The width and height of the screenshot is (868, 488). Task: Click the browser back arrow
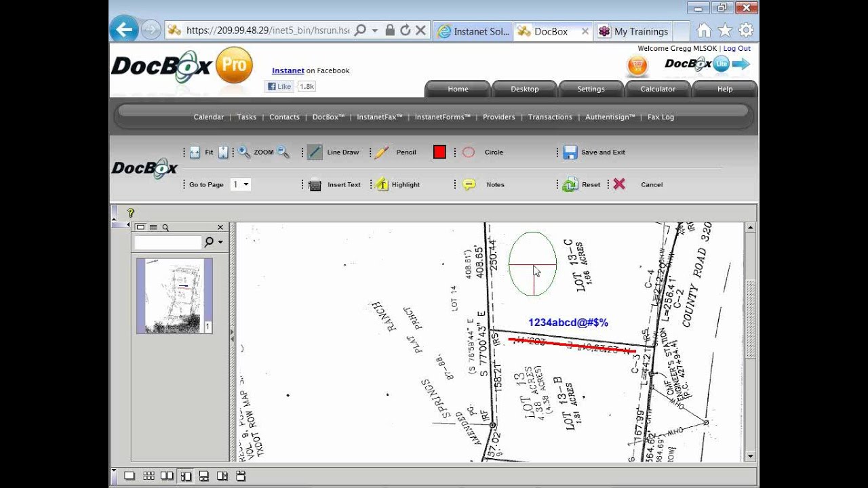point(123,30)
